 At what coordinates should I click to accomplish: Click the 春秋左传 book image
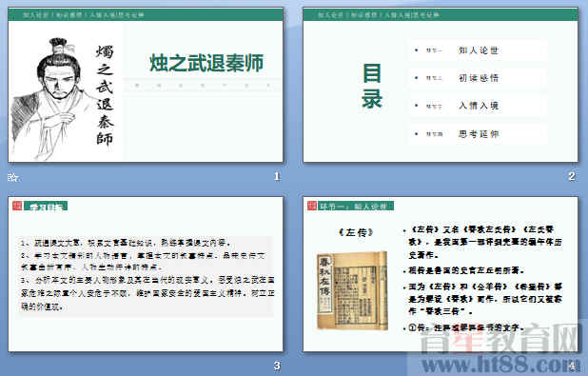coord(352,291)
